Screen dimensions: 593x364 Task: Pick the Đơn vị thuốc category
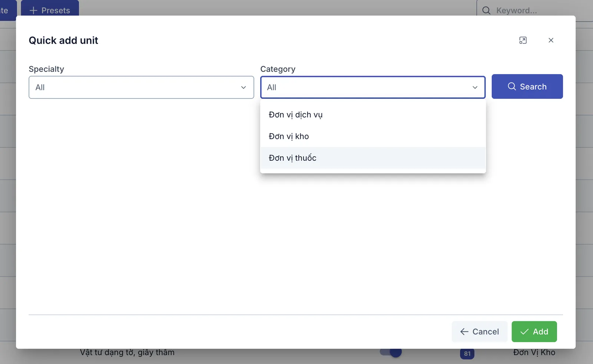click(373, 158)
